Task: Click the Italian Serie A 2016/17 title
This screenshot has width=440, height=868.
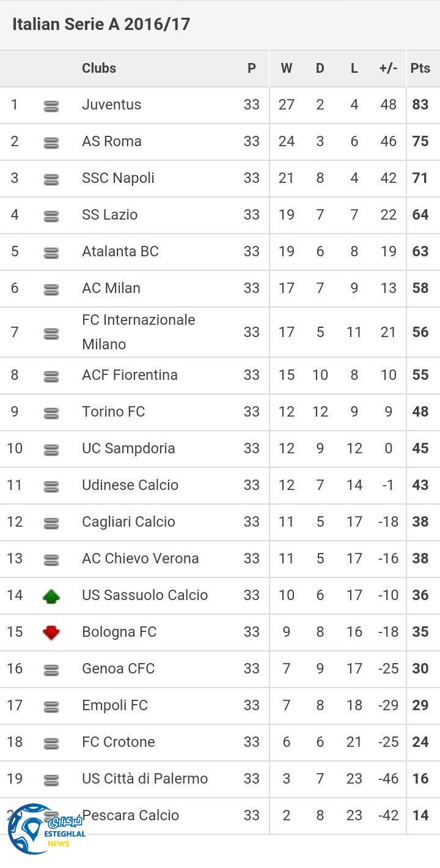Action: coord(101,24)
